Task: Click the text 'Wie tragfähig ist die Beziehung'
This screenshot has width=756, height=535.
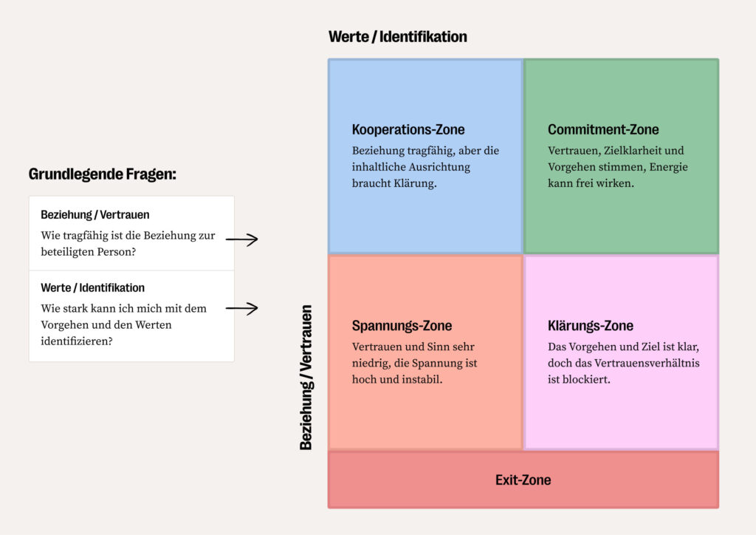Action: point(120,236)
